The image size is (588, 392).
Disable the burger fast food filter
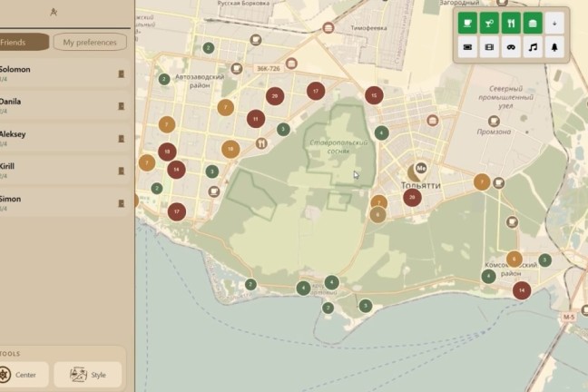[533, 24]
